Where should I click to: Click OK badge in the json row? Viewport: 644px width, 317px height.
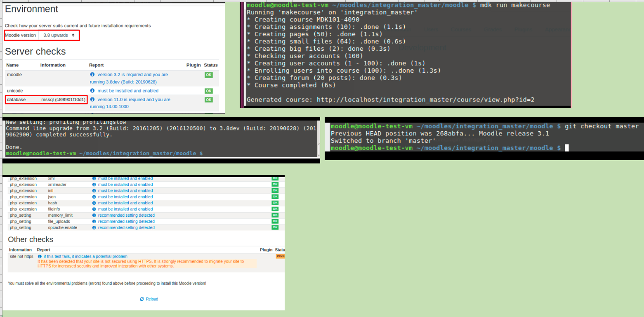pyautogui.click(x=275, y=197)
